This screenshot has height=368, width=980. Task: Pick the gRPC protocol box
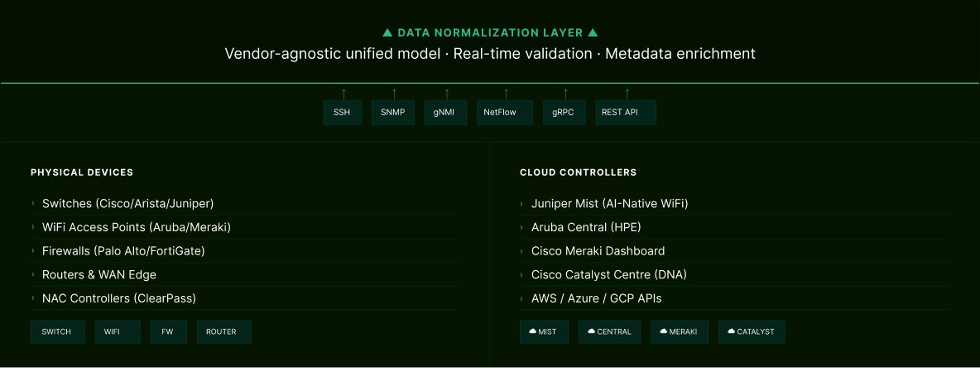[x=564, y=113]
